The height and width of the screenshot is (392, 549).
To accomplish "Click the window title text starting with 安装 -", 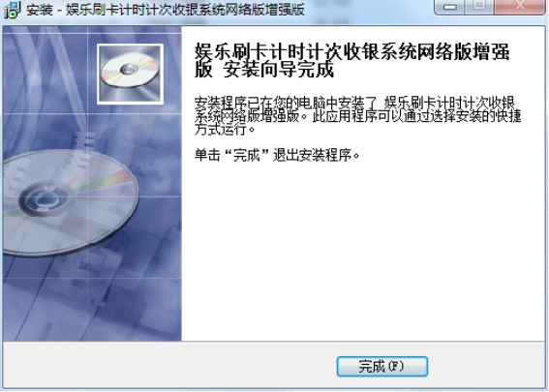I will point(166,10).
